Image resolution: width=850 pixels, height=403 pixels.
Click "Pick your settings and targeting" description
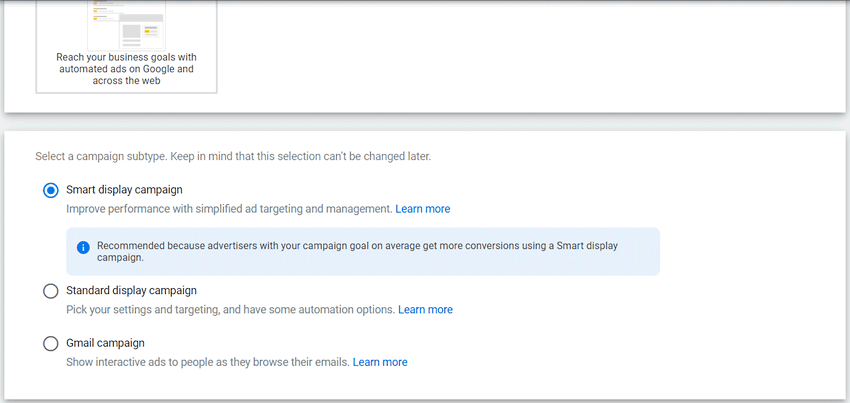230,310
